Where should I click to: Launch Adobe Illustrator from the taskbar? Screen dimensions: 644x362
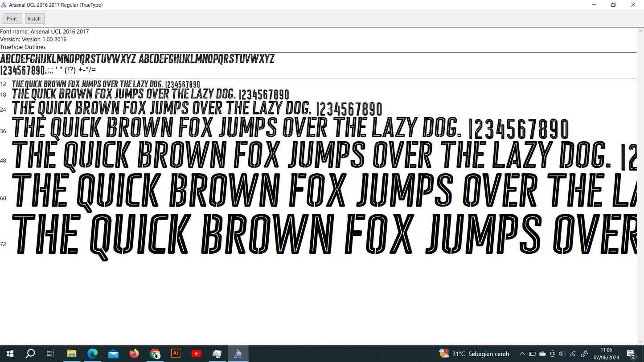[x=175, y=353]
